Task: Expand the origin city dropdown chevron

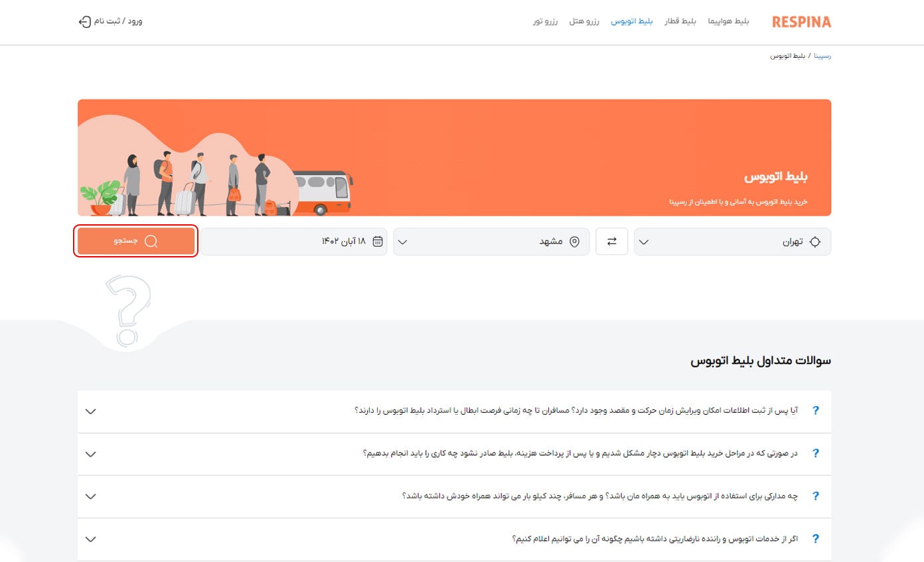Action: click(643, 242)
